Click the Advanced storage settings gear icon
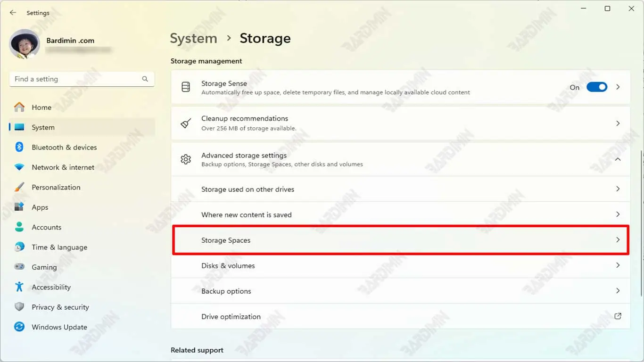644x362 pixels. pos(186,159)
